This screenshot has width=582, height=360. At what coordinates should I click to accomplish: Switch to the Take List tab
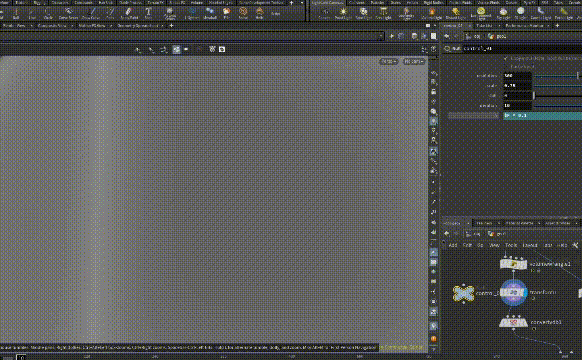pyautogui.click(x=484, y=26)
